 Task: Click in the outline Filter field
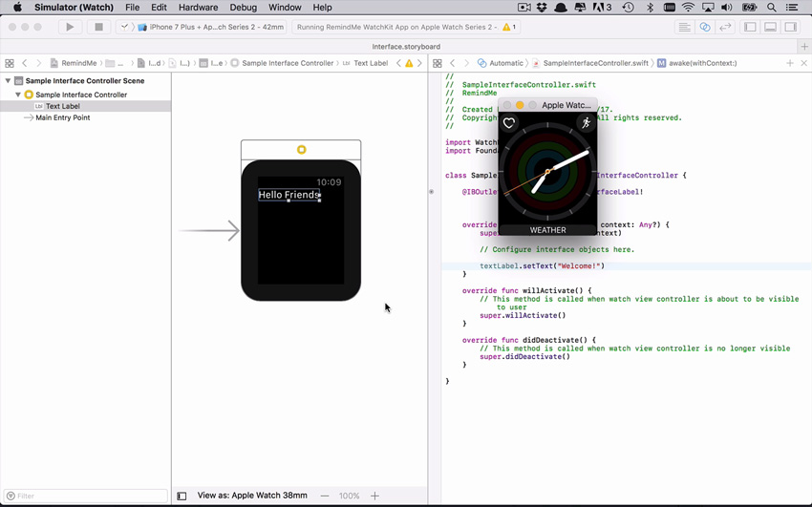(x=86, y=496)
